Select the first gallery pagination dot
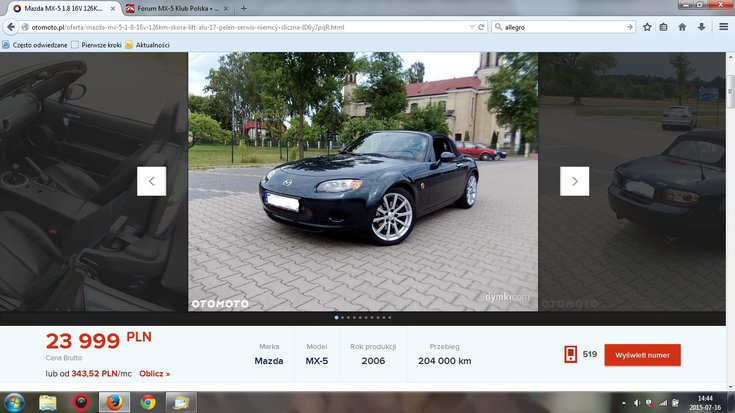 click(337, 318)
